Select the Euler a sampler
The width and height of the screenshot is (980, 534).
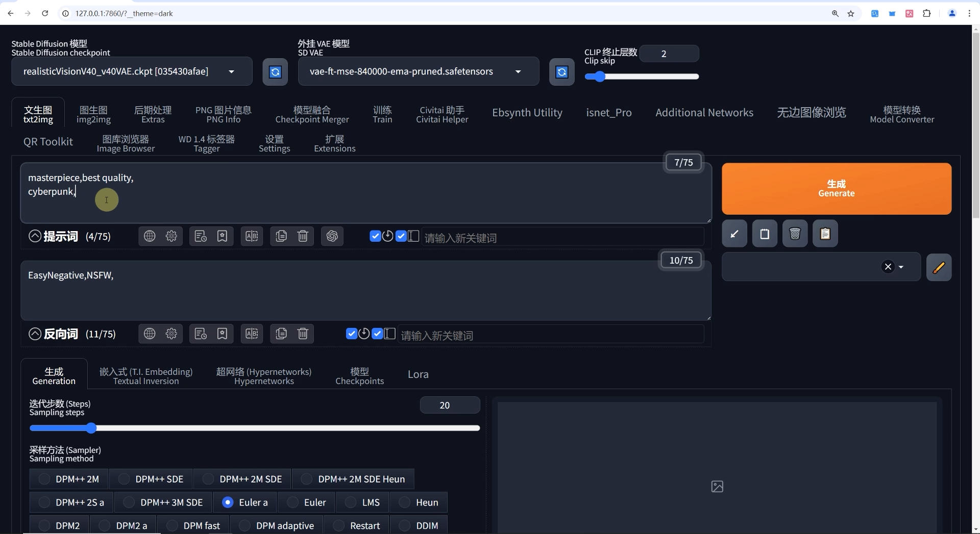point(245,502)
